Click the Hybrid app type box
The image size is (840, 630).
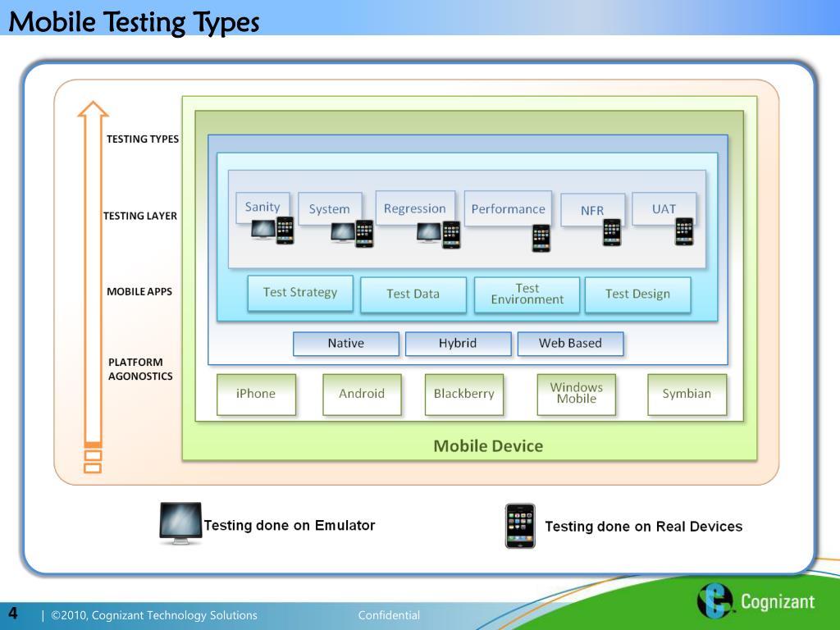point(458,344)
